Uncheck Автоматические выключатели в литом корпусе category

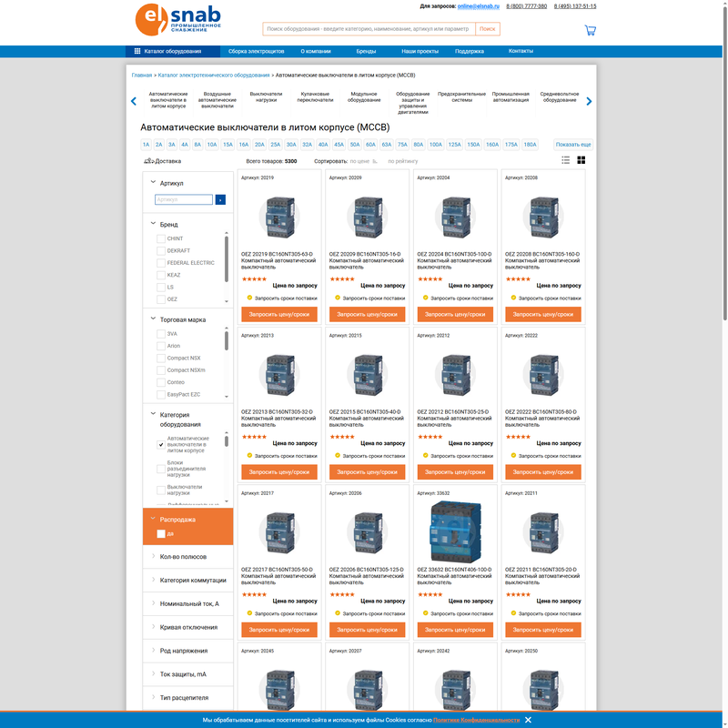click(x=161, y=444)
